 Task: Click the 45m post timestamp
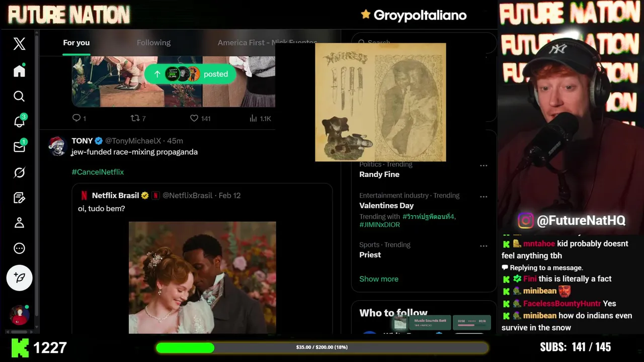tap(175, 141)
